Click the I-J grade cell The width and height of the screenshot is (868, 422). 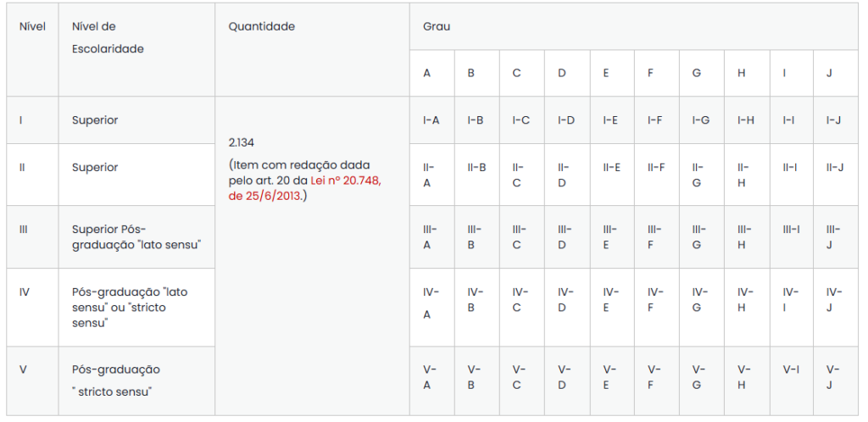click(834, 120)
